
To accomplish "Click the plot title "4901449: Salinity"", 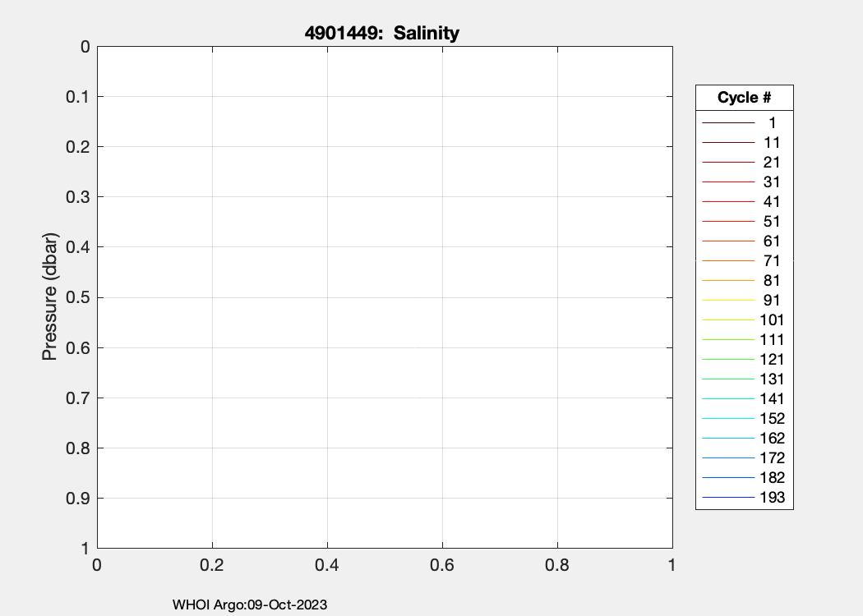I will click(381, 34).
